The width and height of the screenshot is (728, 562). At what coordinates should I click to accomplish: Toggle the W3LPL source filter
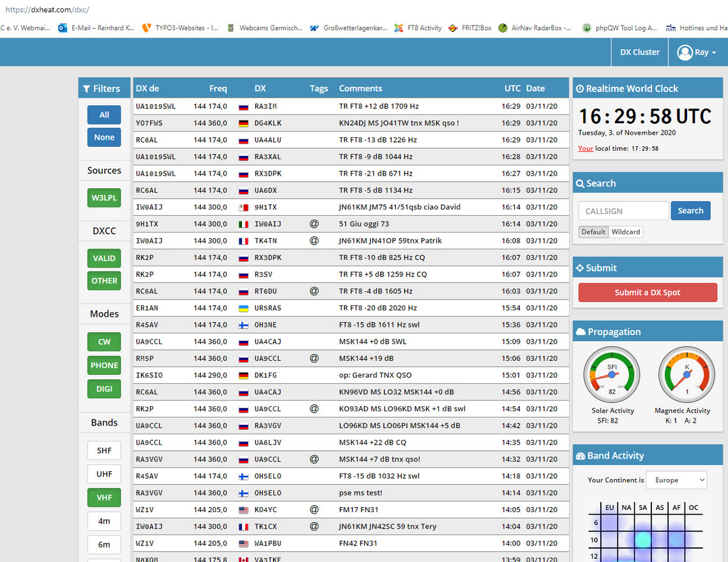[x=104, y=197]
